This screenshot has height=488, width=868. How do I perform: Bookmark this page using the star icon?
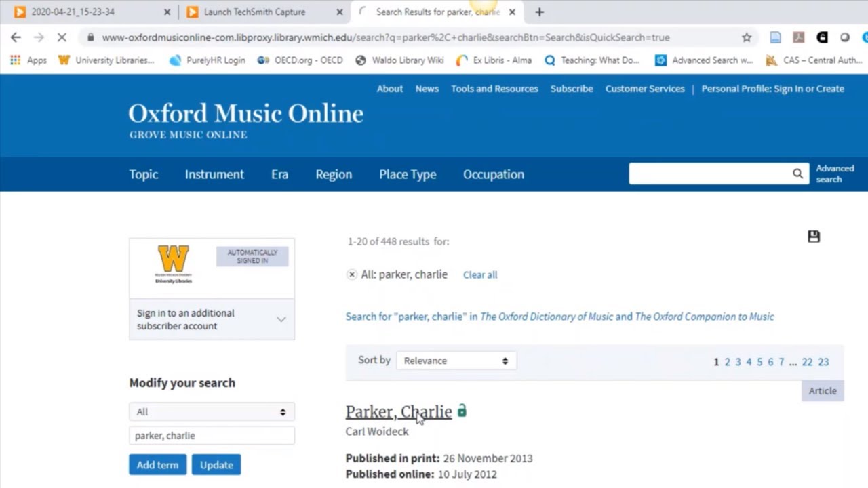[x=747, y=37]
